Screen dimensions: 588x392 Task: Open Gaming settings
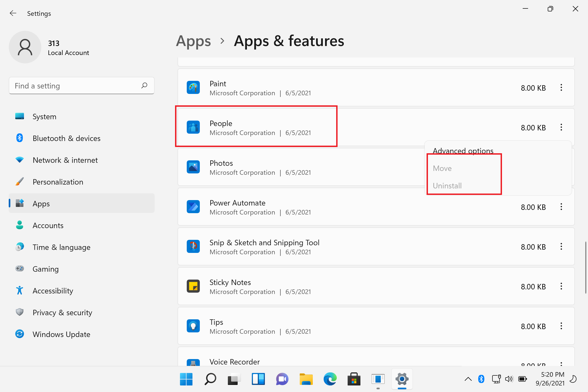click(x=82, y=269)
